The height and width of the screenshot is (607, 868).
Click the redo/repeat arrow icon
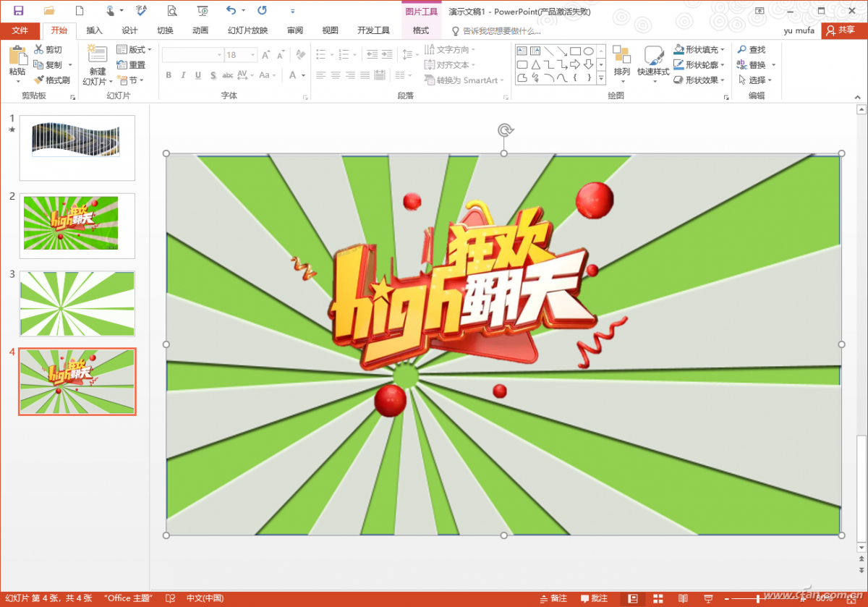point(262,10)
